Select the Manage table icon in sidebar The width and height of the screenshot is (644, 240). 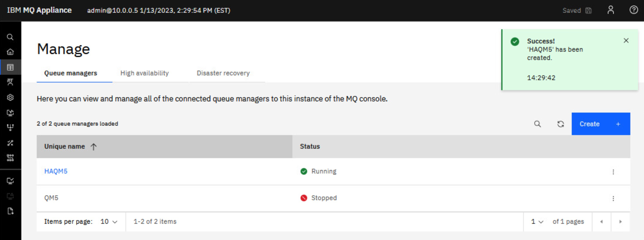pyautogui.click(x=10, y=67)
